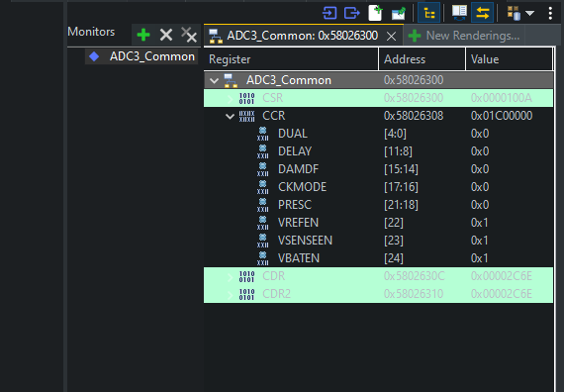This screenshot has height=392, width=564.
Task: Expand the CDR register
Action: click(231, 276)
